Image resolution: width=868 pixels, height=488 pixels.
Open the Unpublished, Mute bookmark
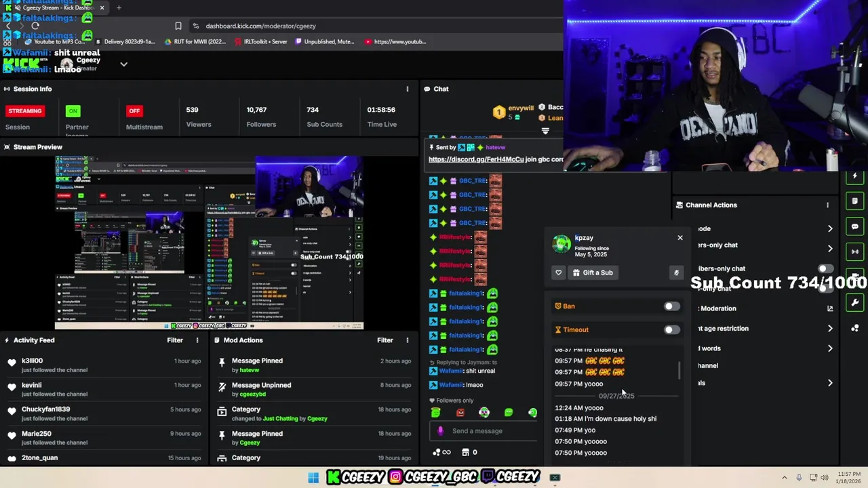[x=324, y=41]
